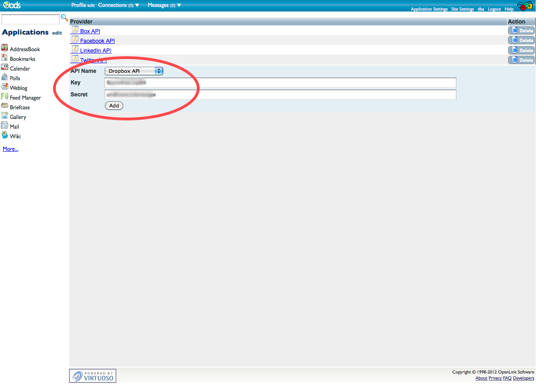
Task: Click the edit icon beside Box API
Action: pyautogui.click(x=75, y=30)
